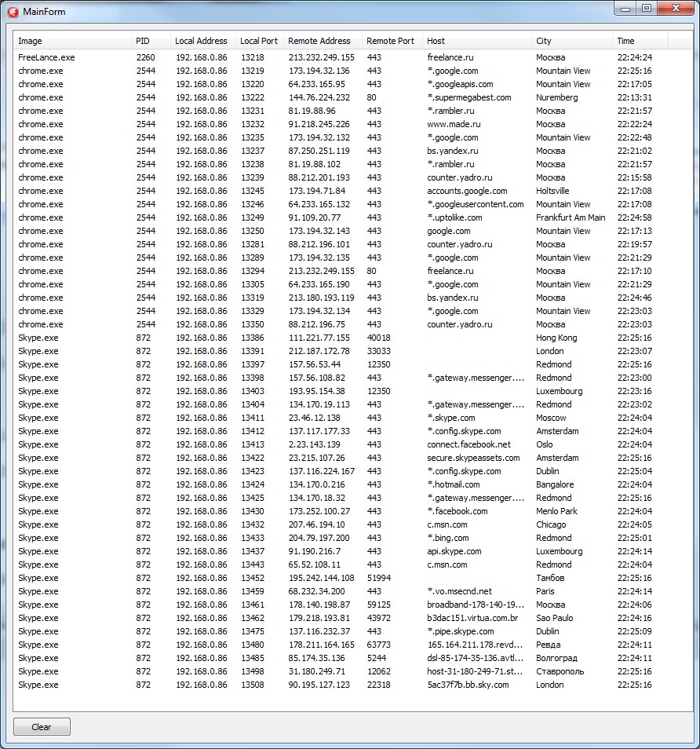Click remote port 5244
The image size is (700, 749).
[376, 659]
